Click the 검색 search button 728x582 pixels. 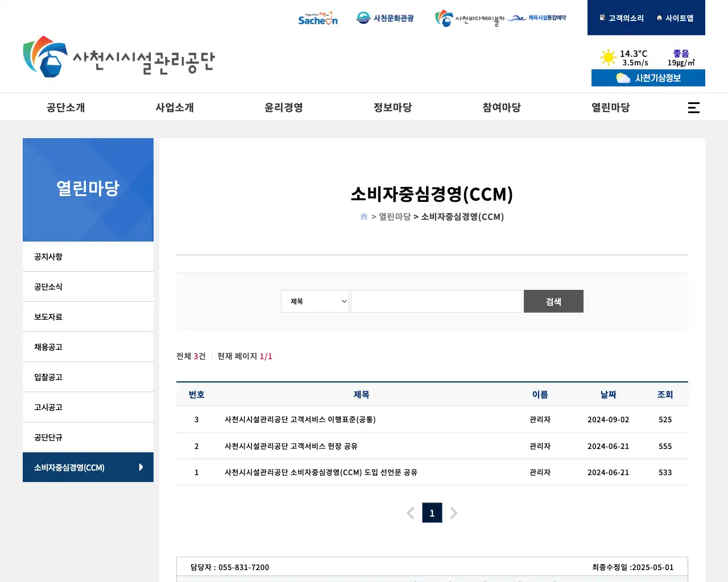click(x=553, y=301)
